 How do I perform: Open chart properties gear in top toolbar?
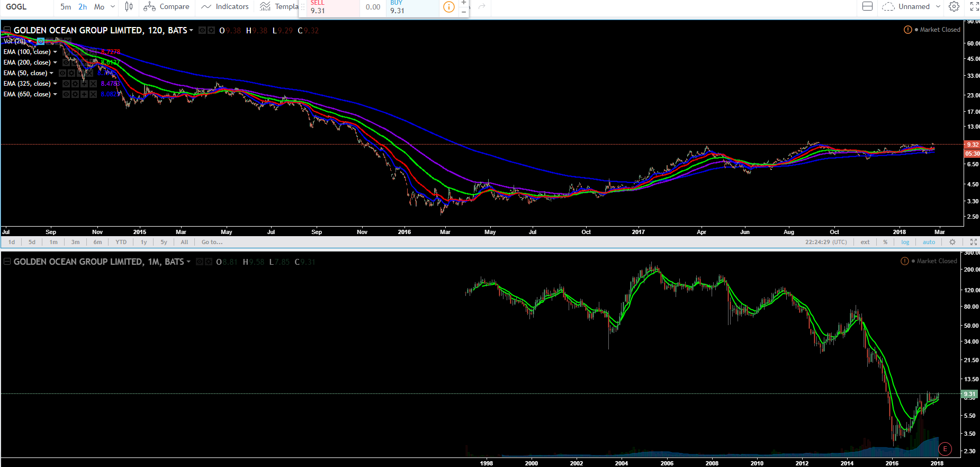[x=954, y=7]
